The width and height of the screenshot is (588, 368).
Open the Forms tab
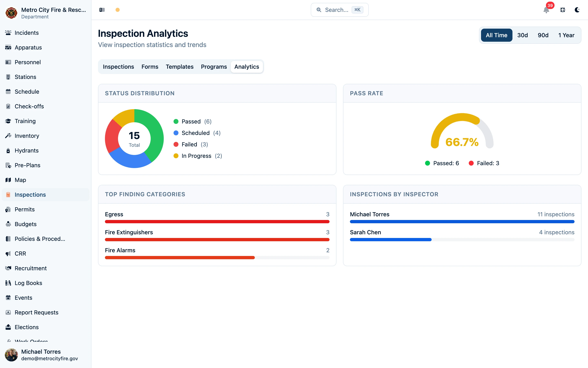tap(150, 67)
